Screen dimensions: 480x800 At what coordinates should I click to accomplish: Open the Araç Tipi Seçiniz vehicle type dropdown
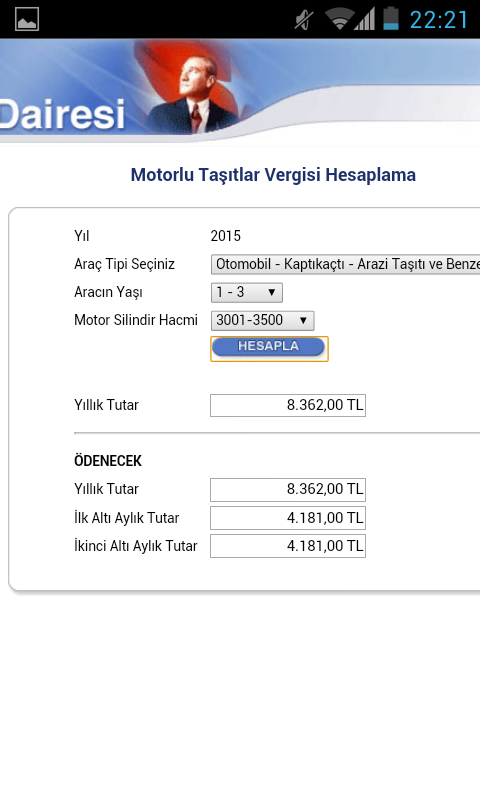pyautogui.click(x=345, y=264)
